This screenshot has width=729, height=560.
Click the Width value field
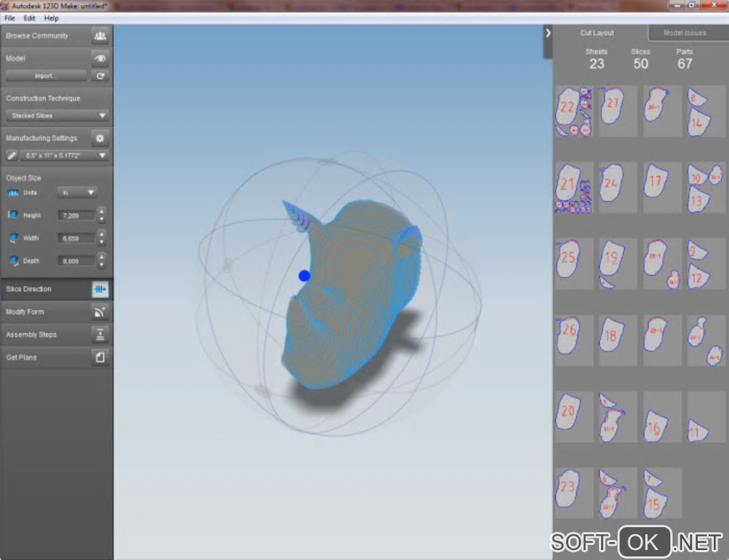click(76, 239)
